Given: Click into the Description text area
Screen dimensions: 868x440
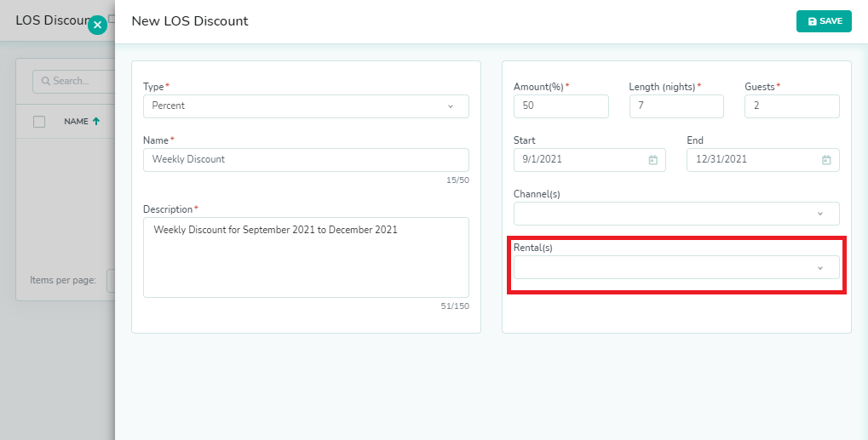Looking at the screenshot, I should 306,258.
